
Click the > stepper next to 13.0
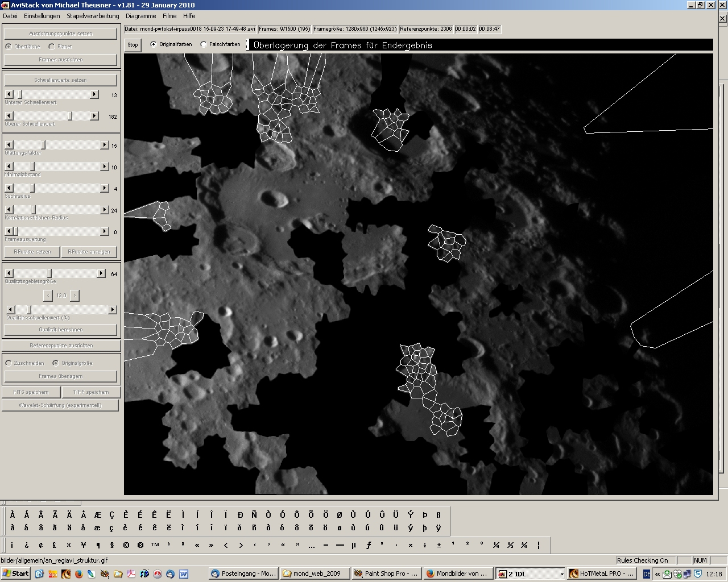[x=75, y=296]
